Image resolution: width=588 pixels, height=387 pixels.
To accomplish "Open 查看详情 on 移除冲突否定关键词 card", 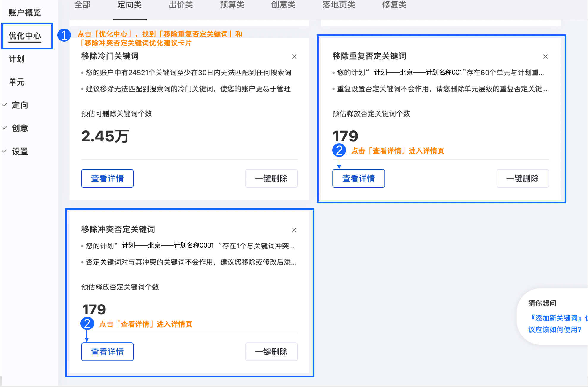I will [107, 352].
